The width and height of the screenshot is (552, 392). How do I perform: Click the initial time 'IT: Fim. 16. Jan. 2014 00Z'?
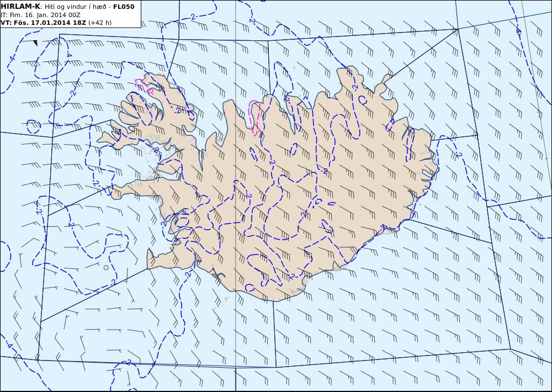click(40, 15)
